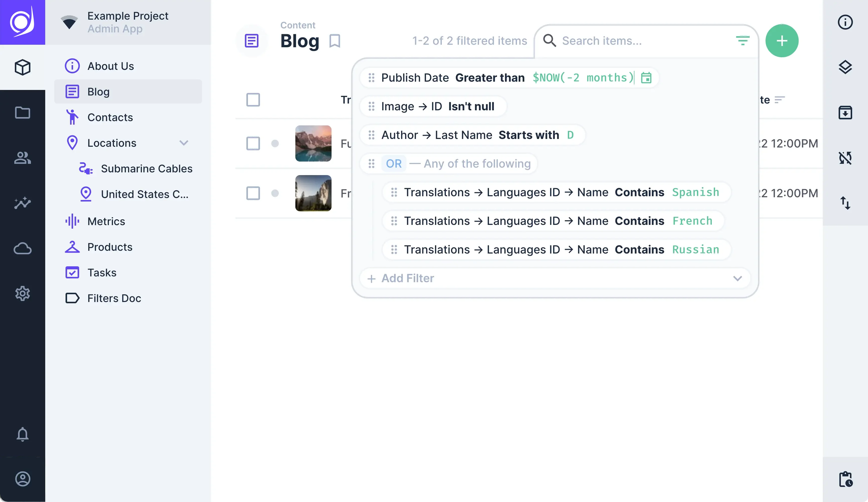Image resolution: width=868 pixels, height=502 pixels.
Task: Click the green create item button
Action: [x=782, y=41]
